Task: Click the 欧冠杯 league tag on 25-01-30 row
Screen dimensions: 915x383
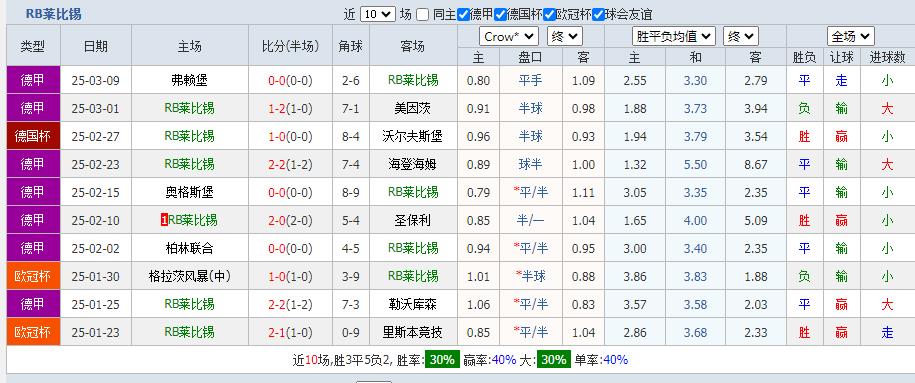Action: pyautogui.click(x=33, y=276)
